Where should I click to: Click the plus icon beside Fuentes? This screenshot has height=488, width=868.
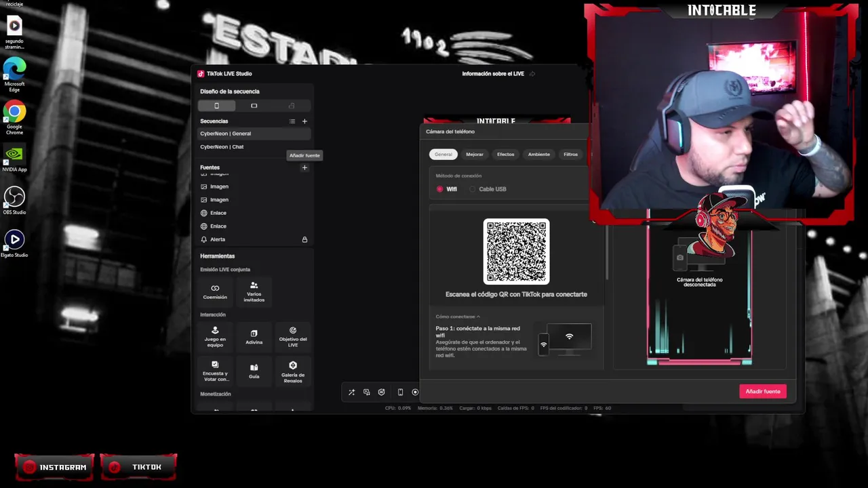coord(304,167)
